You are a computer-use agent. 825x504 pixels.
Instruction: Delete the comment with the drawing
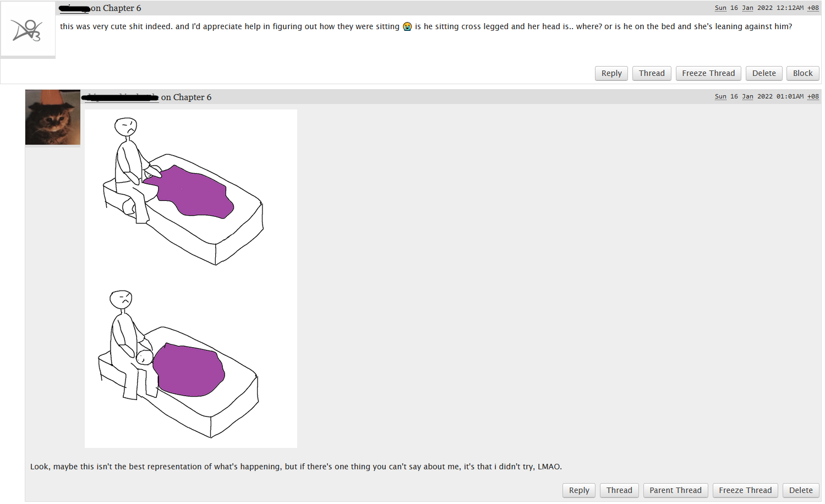click(x=800, y=490)
